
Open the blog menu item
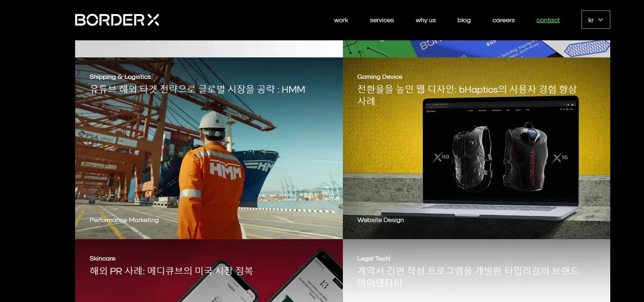(x=464, y=20)
